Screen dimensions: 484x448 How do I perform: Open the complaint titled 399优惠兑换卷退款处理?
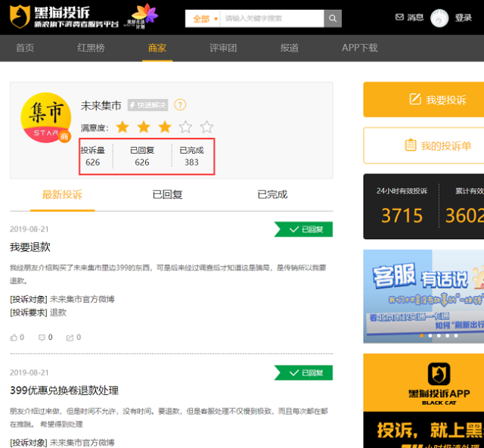[64, 390]
